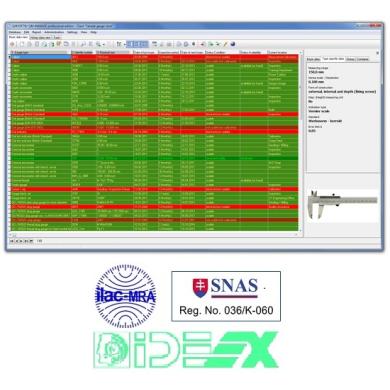
Task: Click the first orange icon in the toolbar
Action: pyautogui.click(x=12, y=44)
